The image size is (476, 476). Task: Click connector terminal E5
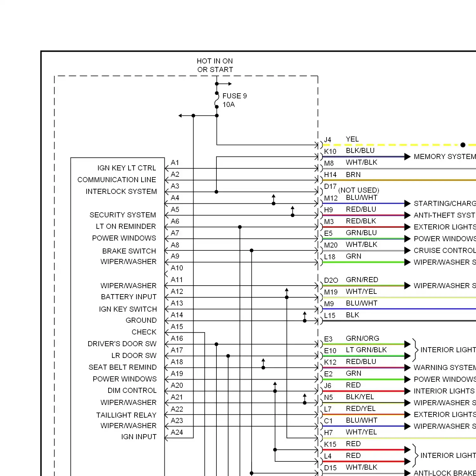(x=328, y=233)
